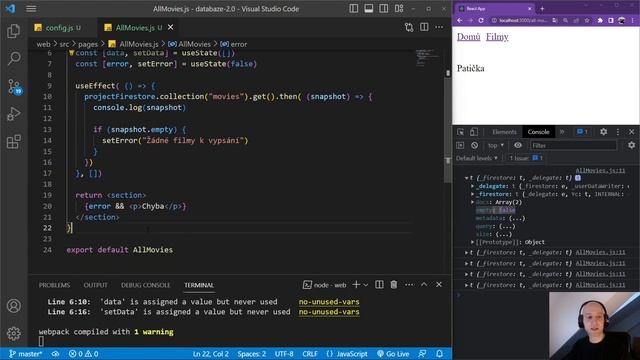
Task: Click the AllMovies.js breadcrumb segment
Action: tap(134, 44)
